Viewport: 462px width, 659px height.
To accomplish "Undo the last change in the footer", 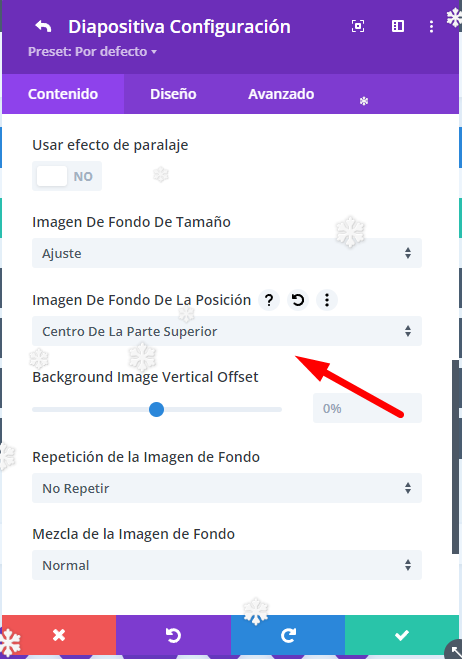I will click(x=173, y=635).
